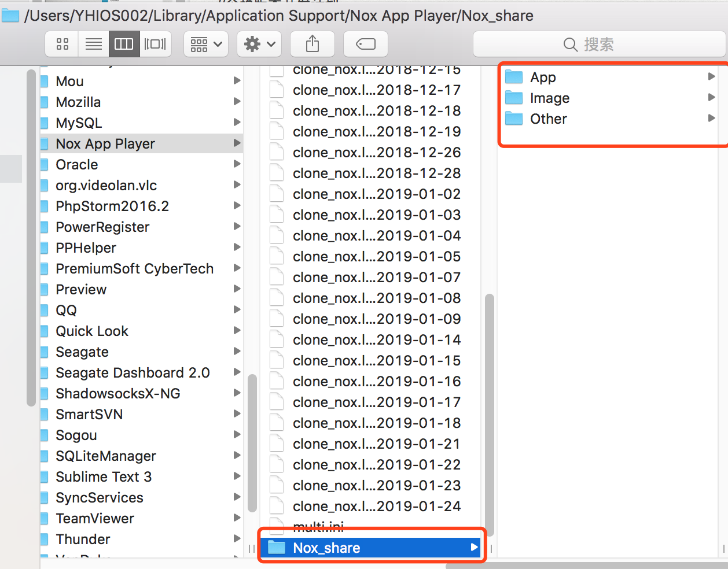728x569 pixels.
Task: Select the Seagate Dashboard 2.0 folder
Action: coord(141,372)
